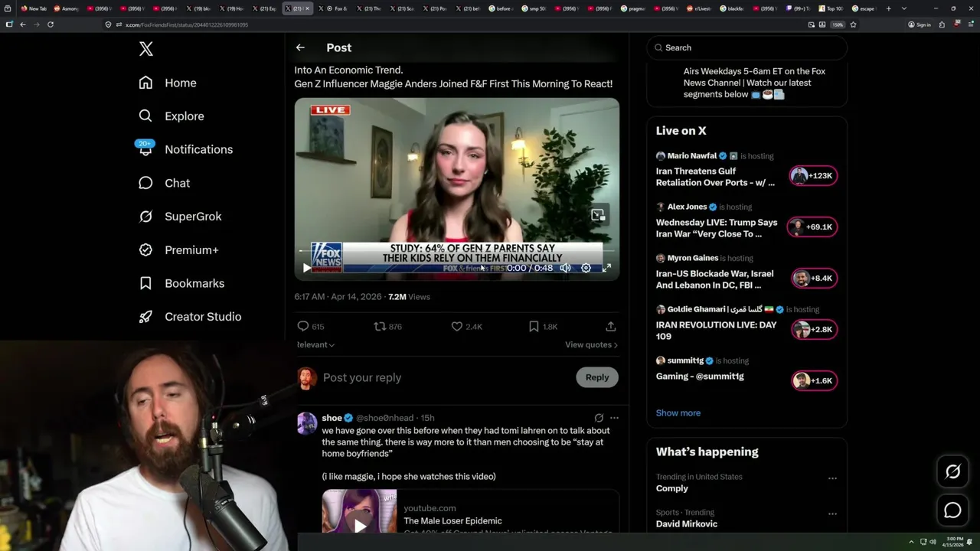Click the back arrow next to Post
The width and height of the screenshot is (980, 551).
click(300, 47)
